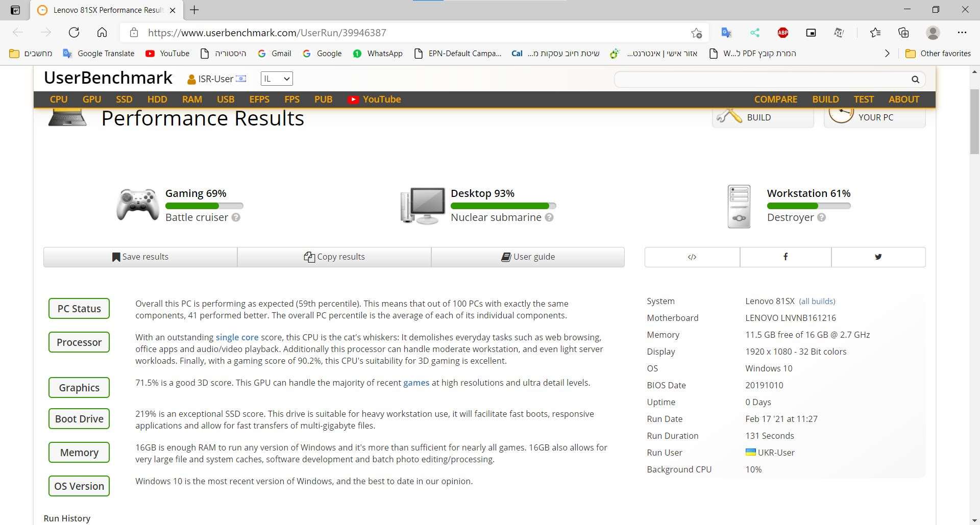Click the workstation tower icon
The image size is (980, 525).
click(739, 206)
